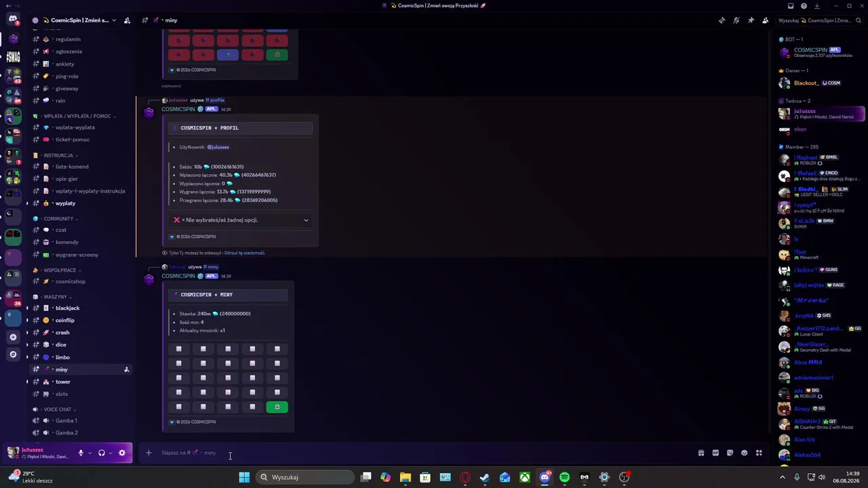Screen dimensions: 868x488
Task: Mute microphone in user panel
Action: (x=81, y=453)
